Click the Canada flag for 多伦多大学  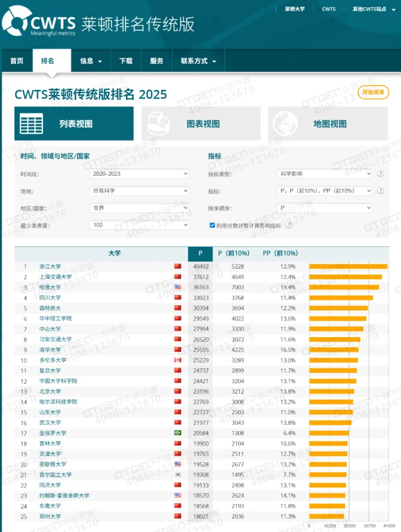(177, 360)
